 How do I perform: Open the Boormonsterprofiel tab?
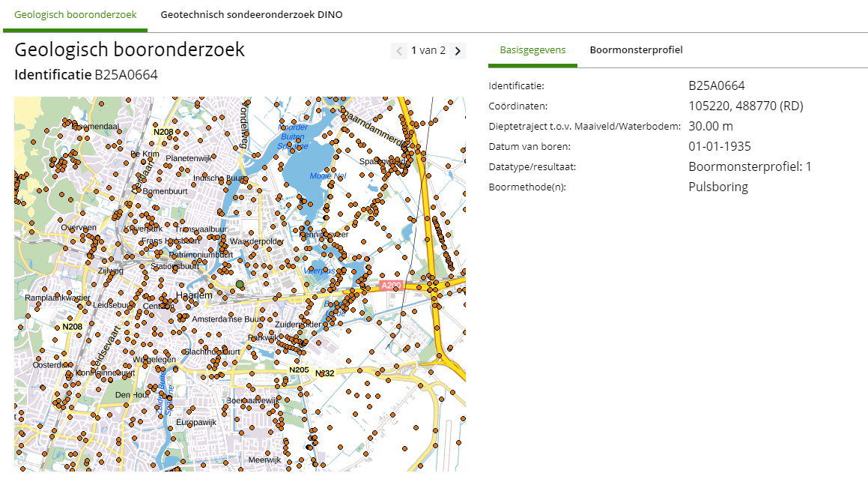[636, 50]
